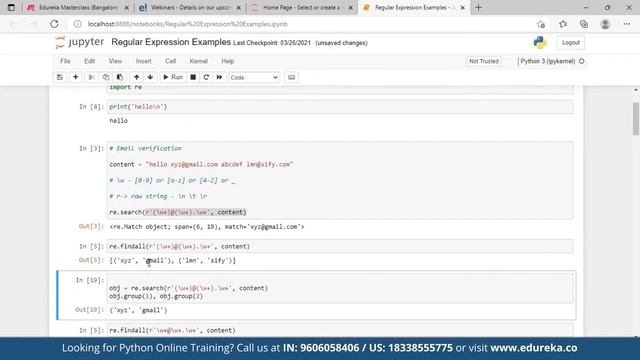Open the File menu
Screen dimensions: 640x360
point(65,61)
